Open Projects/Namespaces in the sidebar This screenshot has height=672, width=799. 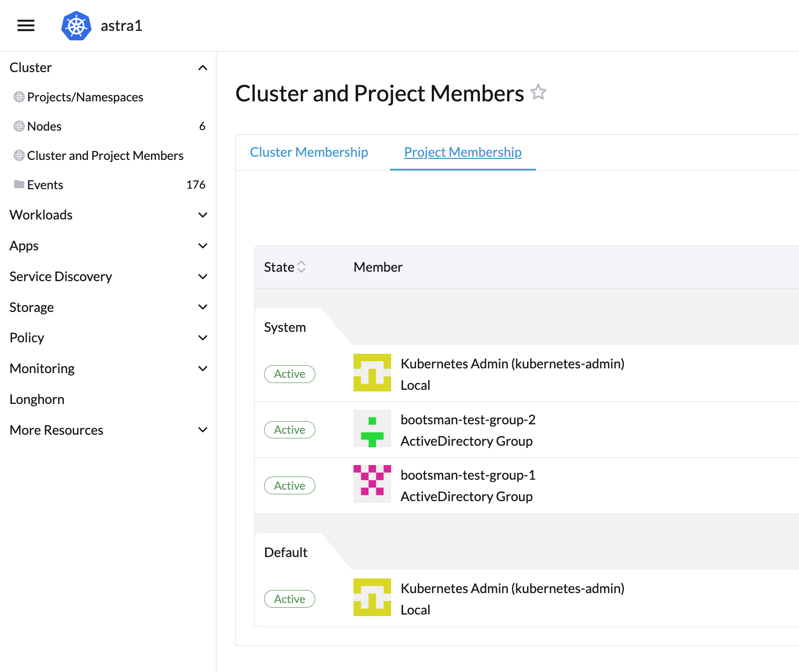pyautogui.click(x=85, y=97)
